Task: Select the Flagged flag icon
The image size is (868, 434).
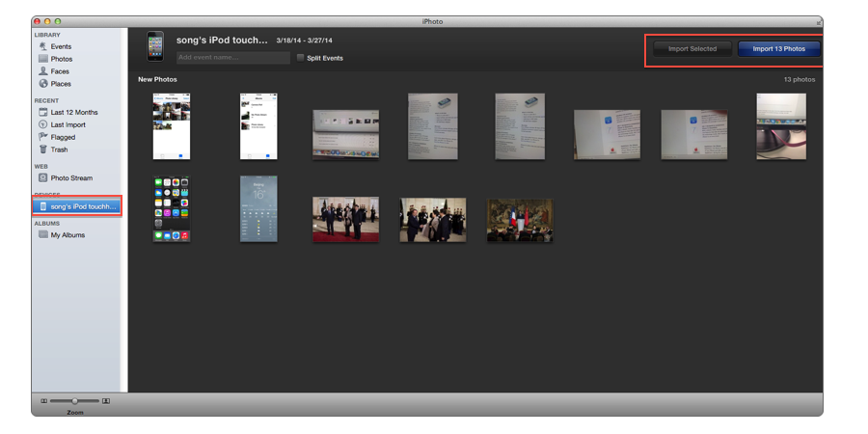Action: pos(43,137)
